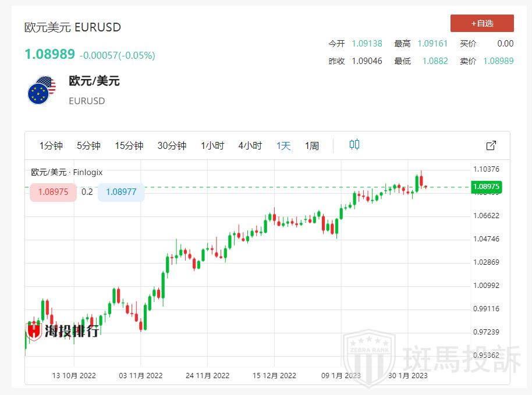Switch chart to 1小时 interval
The image size is (532, 395).
coord(212,145)
